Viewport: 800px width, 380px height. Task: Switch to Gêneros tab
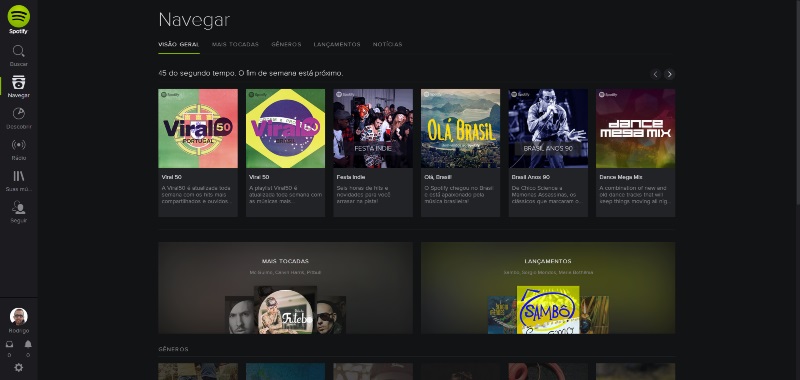pos(286,44)
